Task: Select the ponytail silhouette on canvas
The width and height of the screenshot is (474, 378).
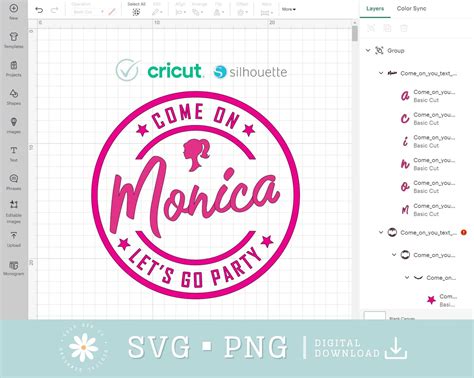Action: point(197,155)
